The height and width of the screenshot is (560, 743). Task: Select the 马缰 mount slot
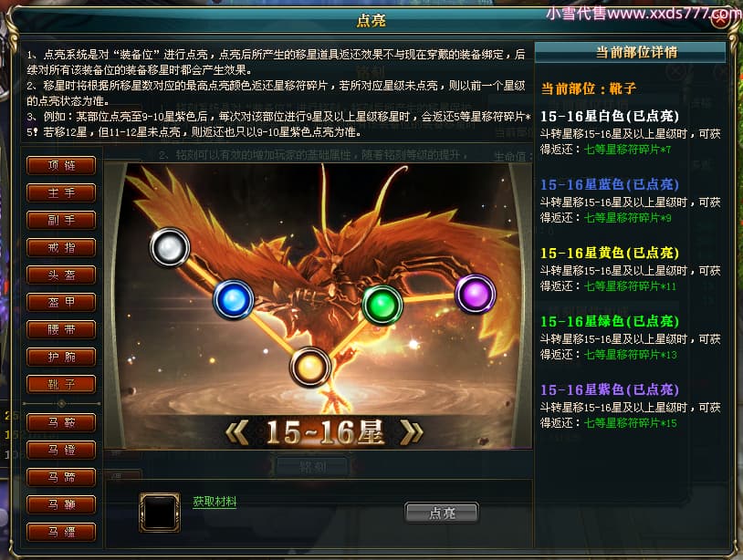61,532
